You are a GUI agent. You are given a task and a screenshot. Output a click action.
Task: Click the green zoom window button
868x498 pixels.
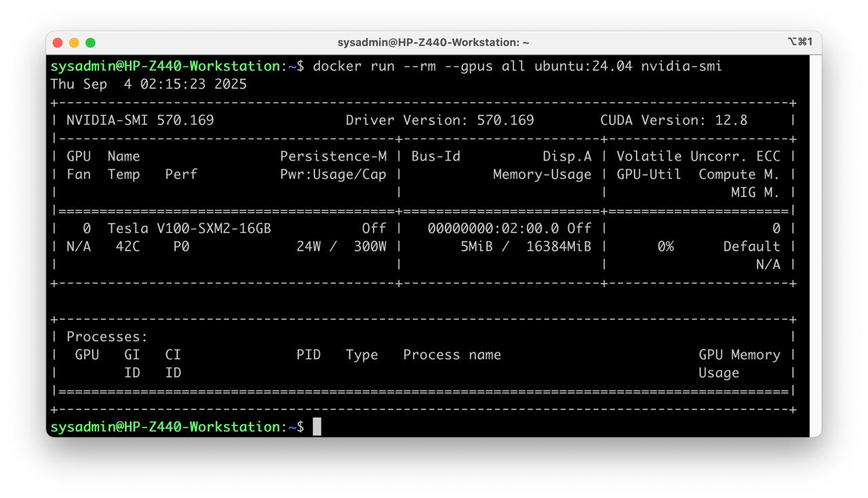[x=90, y=43]
